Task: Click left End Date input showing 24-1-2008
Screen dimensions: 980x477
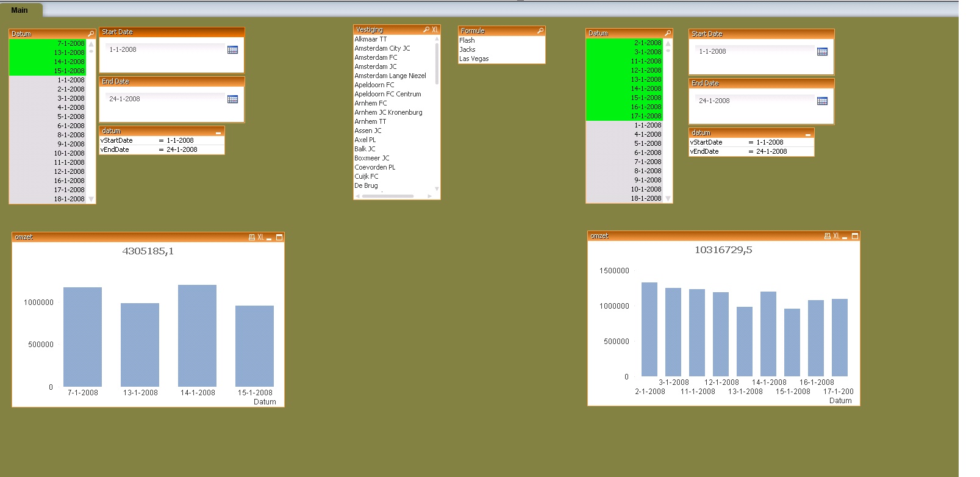Action: tap(165, 99)
